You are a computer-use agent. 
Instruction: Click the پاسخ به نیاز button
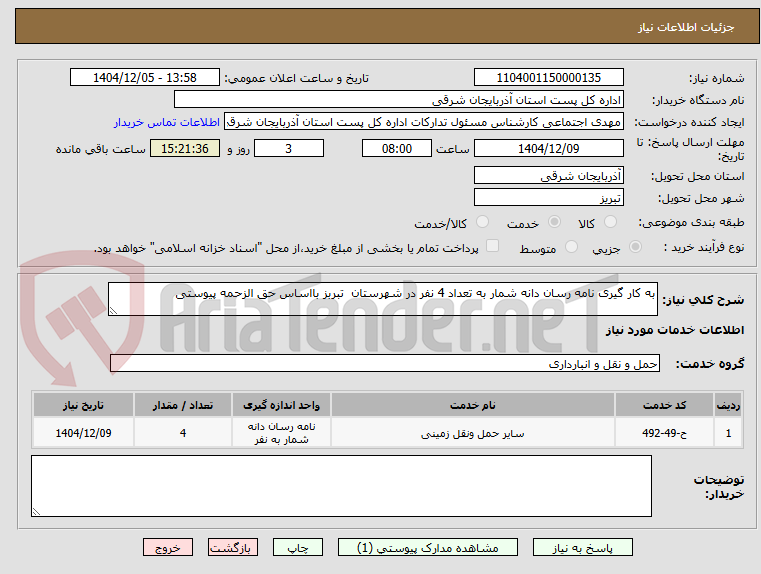click(x=582, y=547)
